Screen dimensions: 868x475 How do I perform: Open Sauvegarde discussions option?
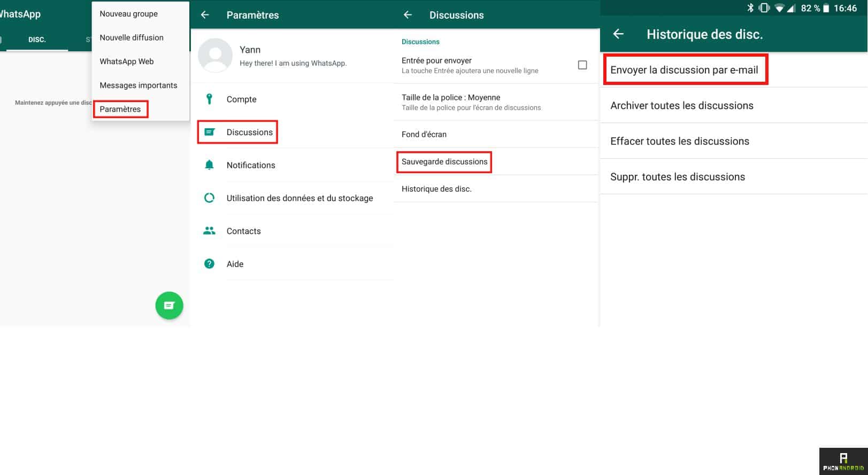tap(496, 161)
